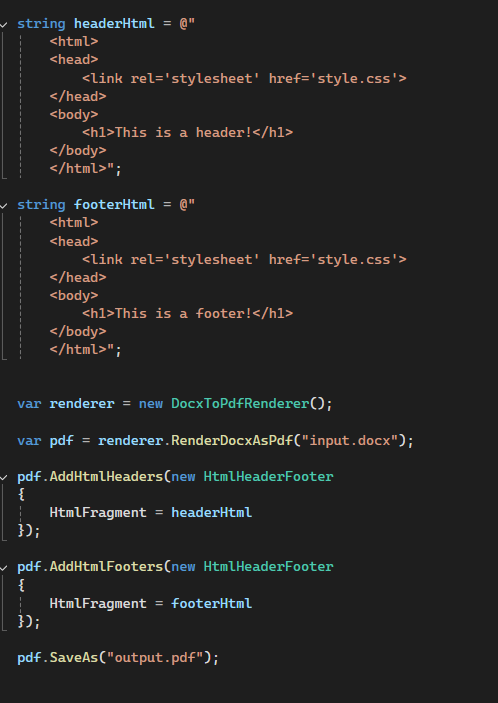498x703 pixels.
Task: Click the closing </body> tag in footerHtml
Action: (78, 332)
